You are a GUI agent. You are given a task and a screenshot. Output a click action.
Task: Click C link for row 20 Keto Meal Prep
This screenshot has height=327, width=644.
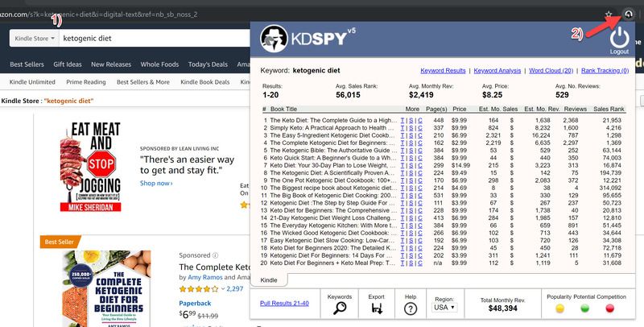pos(419,263)
